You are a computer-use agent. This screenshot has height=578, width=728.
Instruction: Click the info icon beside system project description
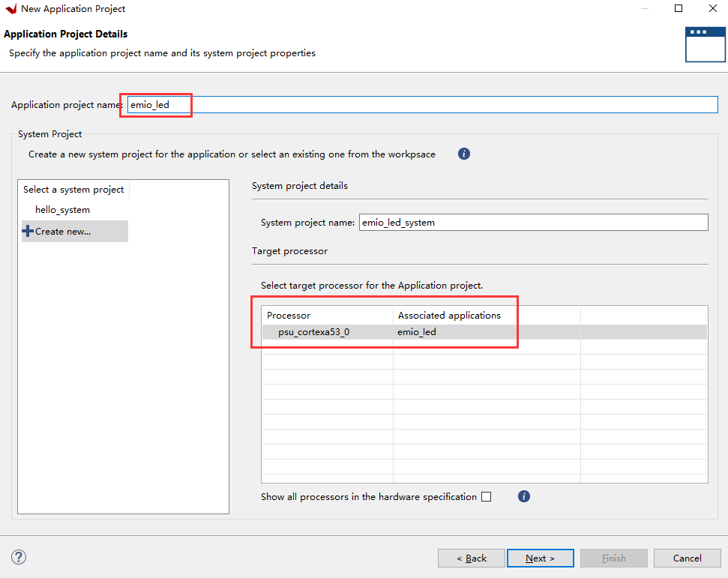click(x=464, y=154)
